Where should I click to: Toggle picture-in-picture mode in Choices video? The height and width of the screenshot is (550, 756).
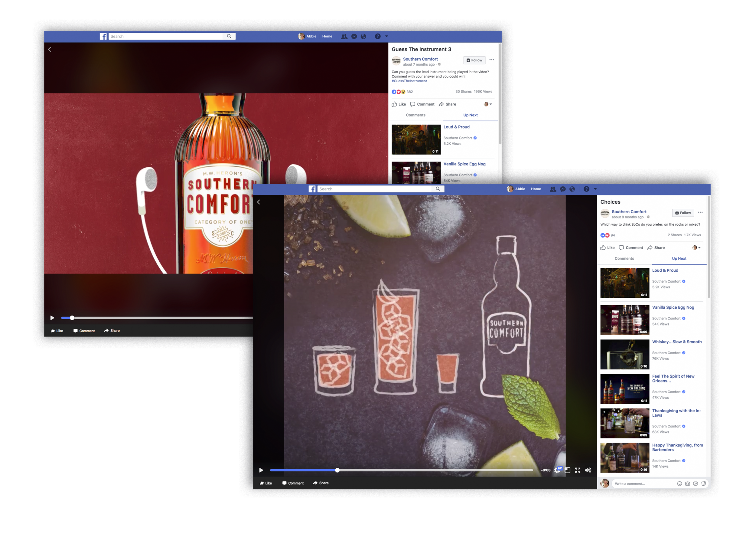click(567, 470)
